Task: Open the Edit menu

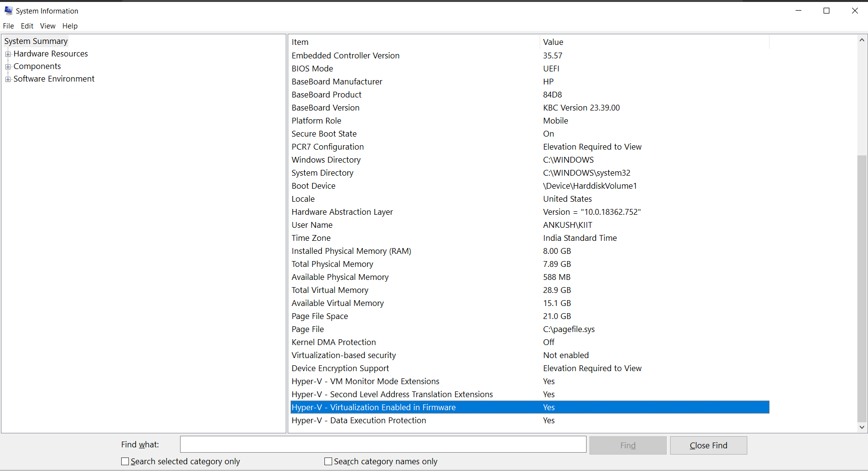Action: tap(27, 26)
